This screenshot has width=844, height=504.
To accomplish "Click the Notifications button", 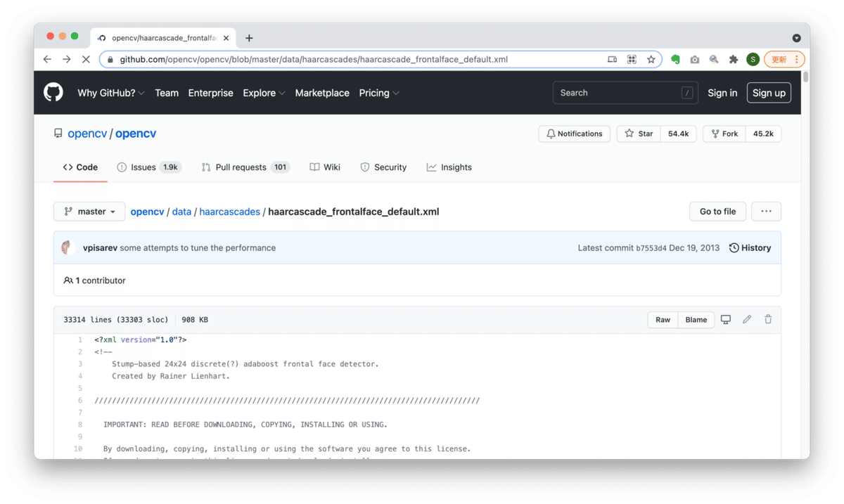I will pos(574,134).
